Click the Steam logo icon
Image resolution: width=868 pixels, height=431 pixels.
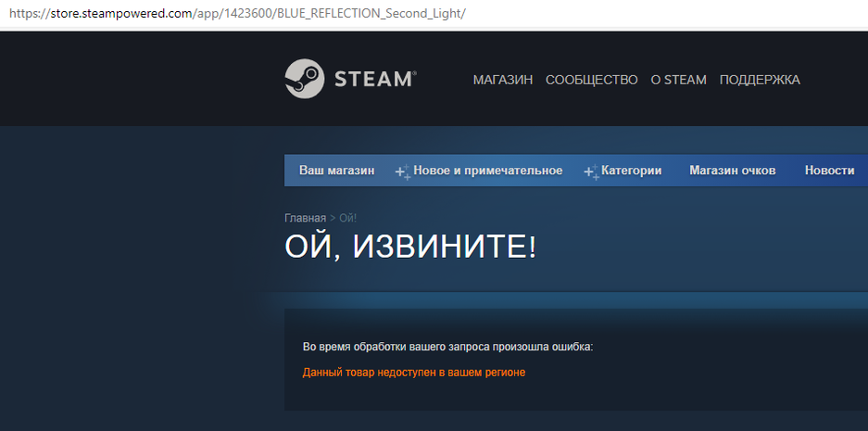click(304, 79)
